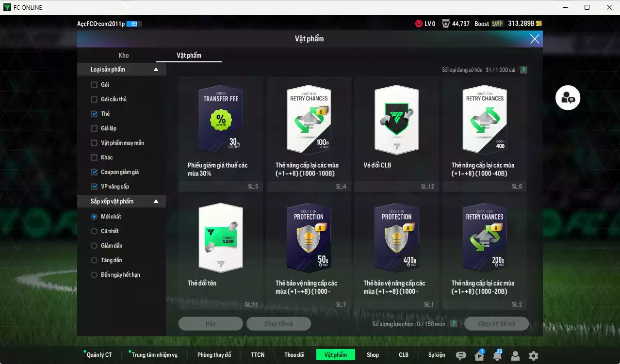Close the Vật phẩm window with X
This screenshot has width=620, height=364.
click(535, 39)
